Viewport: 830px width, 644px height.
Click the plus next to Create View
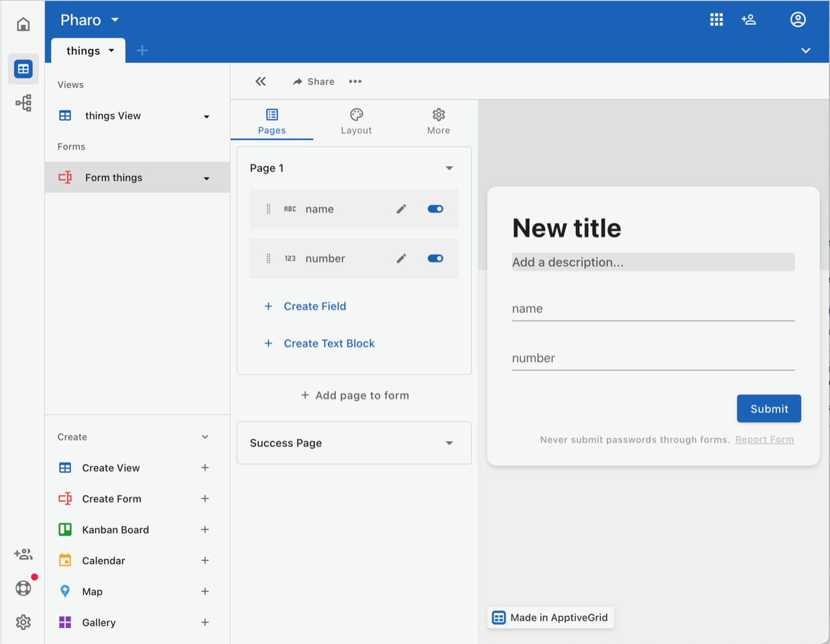pyautogui.click(x=205, y=468)
